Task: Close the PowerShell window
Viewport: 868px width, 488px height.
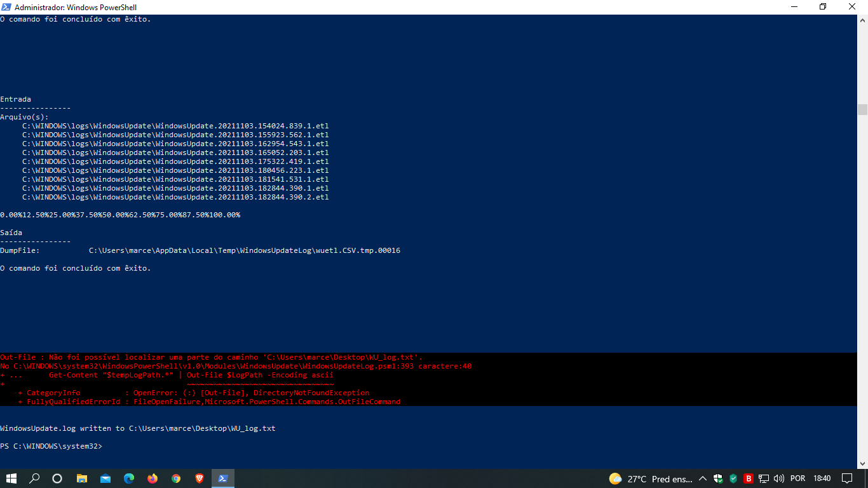Action: point(853,7)
